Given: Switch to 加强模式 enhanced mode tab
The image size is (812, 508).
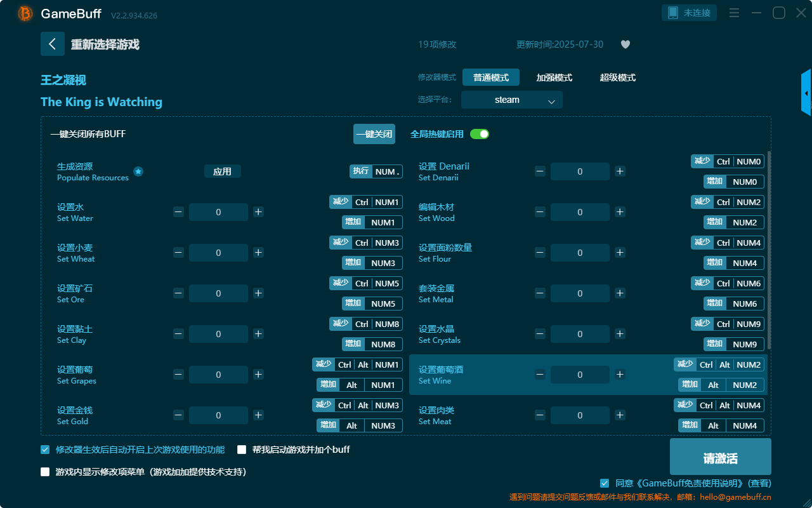Looking at the screenshot, I should click(x=554, y=77).
